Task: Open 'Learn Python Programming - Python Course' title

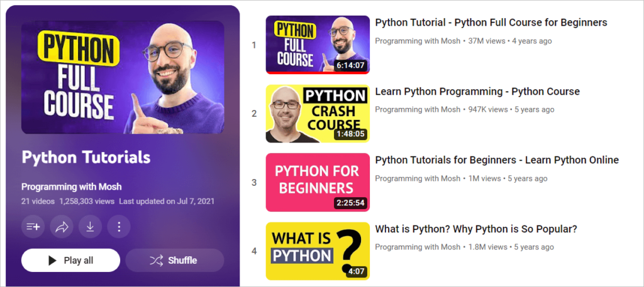Action: pyautogui.click(x=477, y=92)
